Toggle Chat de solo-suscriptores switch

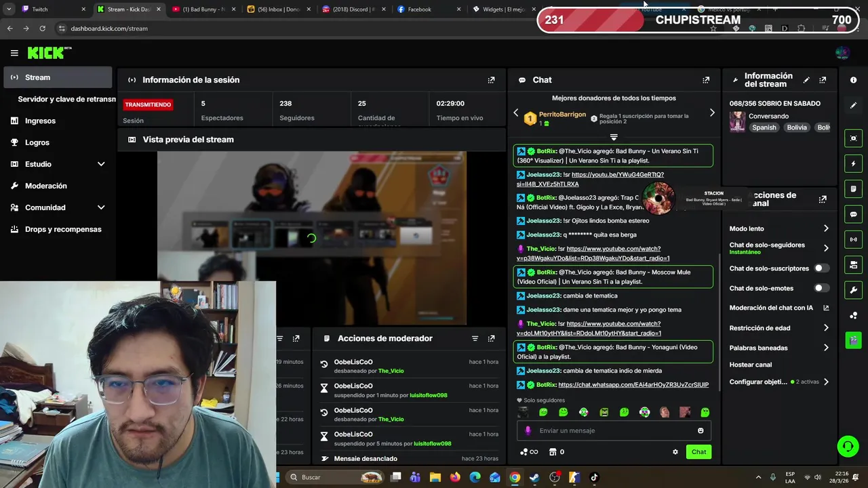[x=821, y=268]
